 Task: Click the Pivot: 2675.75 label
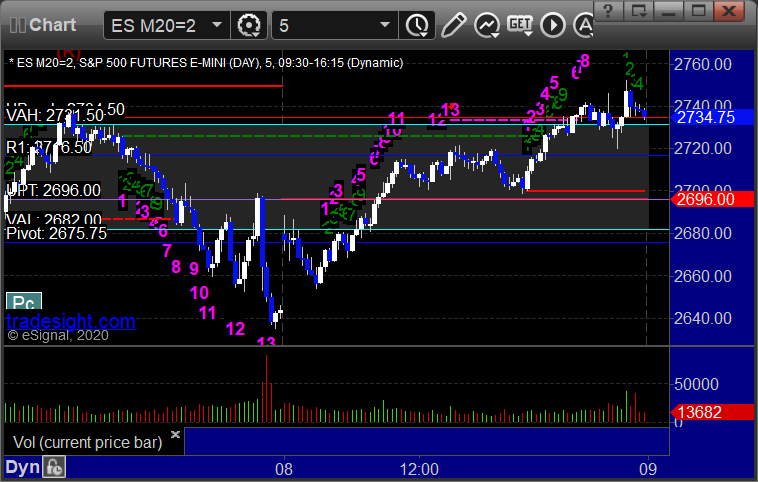point(56,234)
